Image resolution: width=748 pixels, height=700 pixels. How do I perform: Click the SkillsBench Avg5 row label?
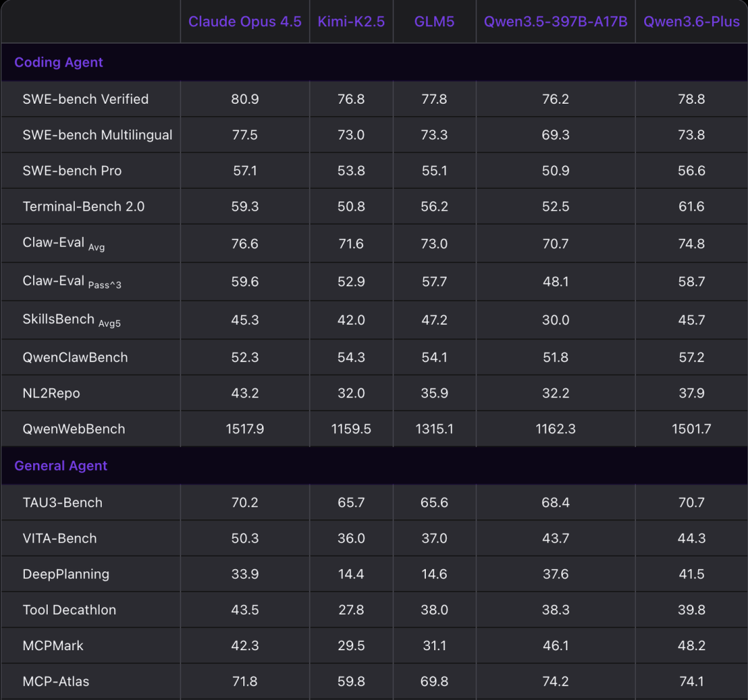(71, 319)
